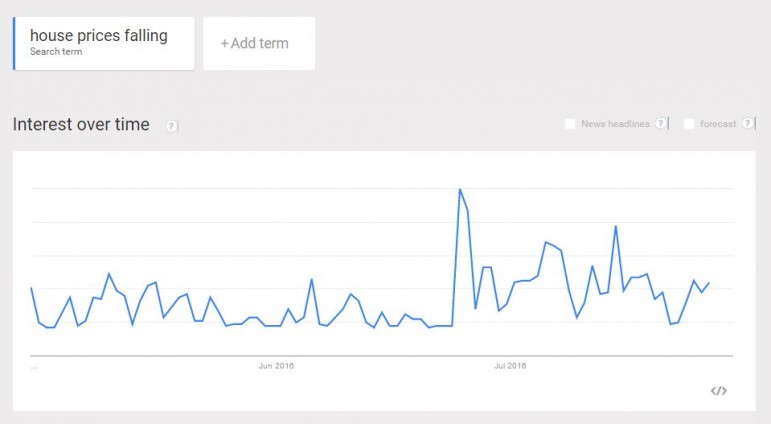Click the first data point of the line
Viewport: 771px width, 424px height.
[31, 288]
